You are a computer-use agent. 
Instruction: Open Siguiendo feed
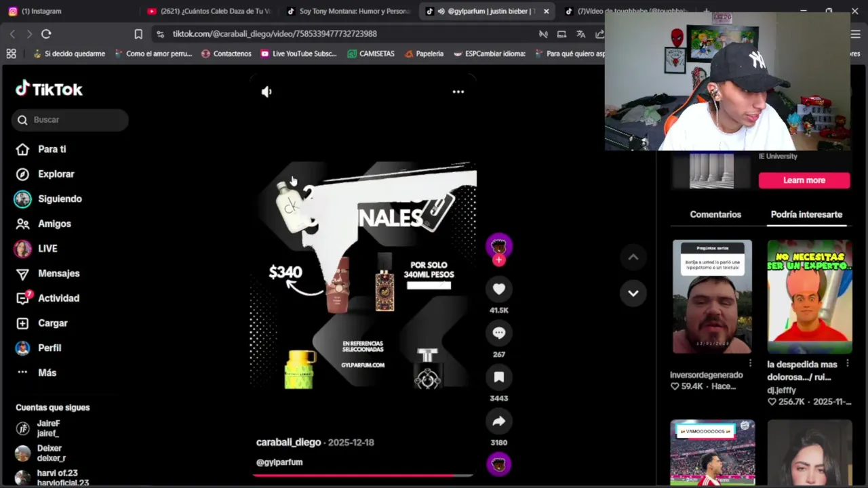pos(49,199)
